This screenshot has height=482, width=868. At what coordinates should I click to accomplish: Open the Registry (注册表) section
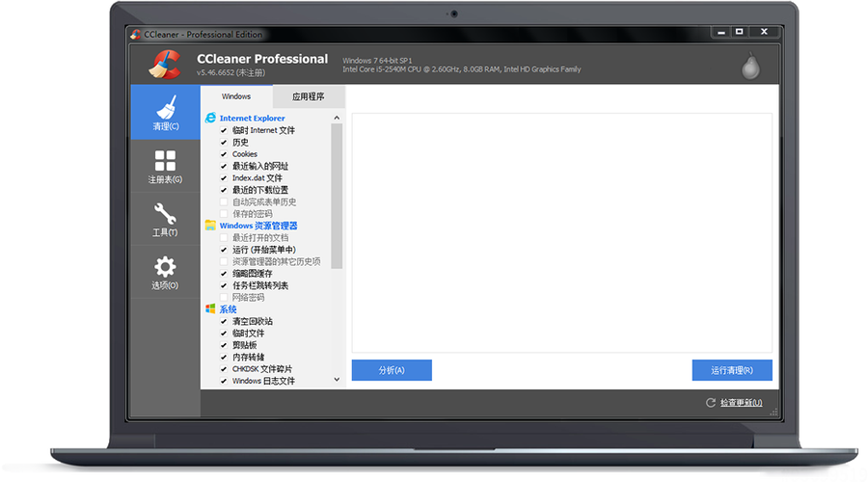[x=166, y=166]
